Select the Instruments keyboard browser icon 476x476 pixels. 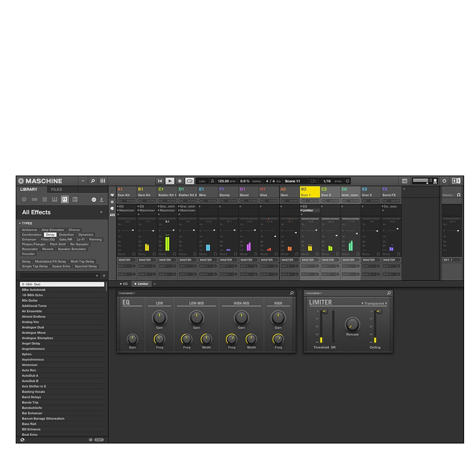click(55, 199)
